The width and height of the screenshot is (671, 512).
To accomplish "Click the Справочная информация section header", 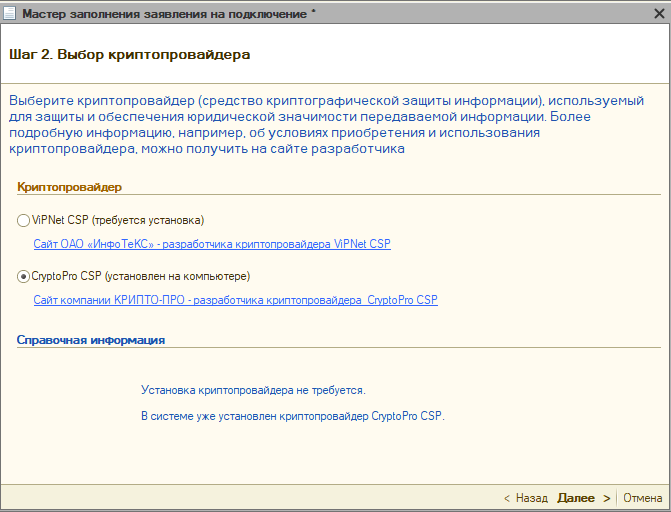I will 90,340.
